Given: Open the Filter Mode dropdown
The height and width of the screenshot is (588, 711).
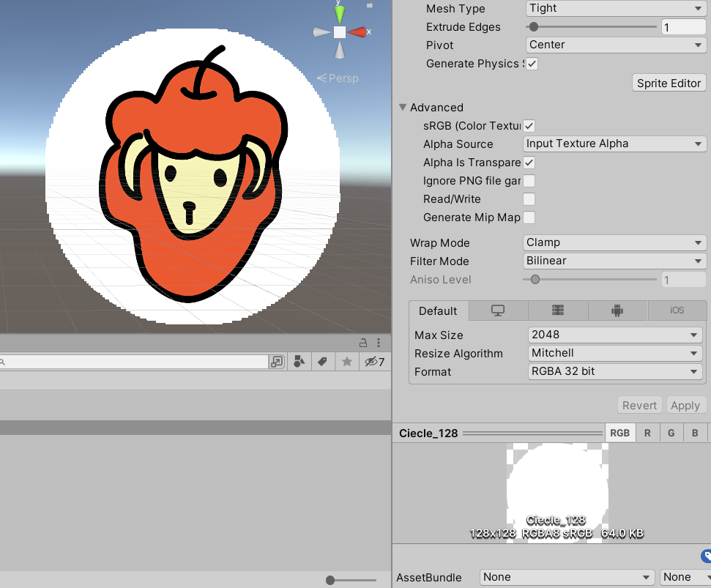Looking at the screenshot, I should point(614,261).
